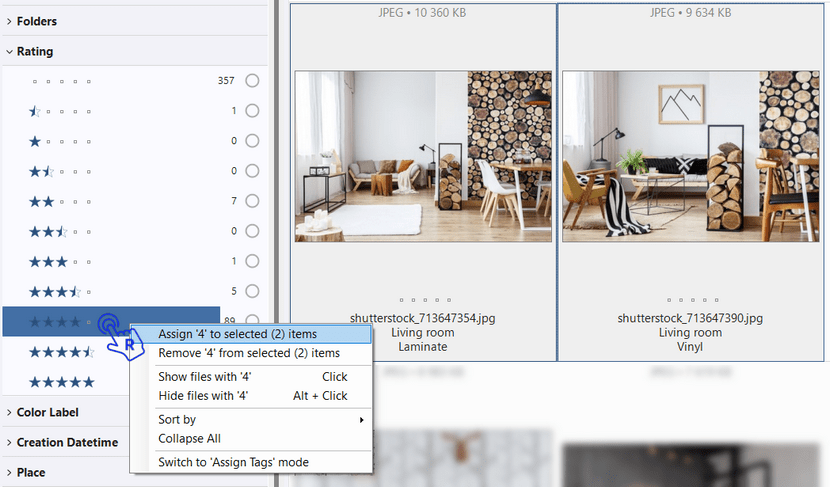Screen dimensions: 830x487
Task: Toggle the radio button beside count 357
Action: 252,81
